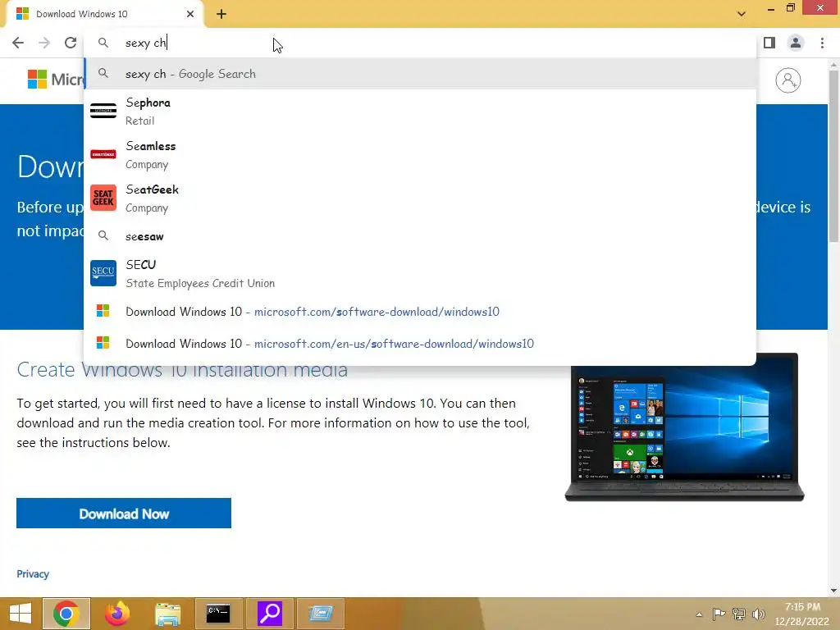The image size is (840, 630).
Task: Open the Privacy link
Action: [33, 573]
